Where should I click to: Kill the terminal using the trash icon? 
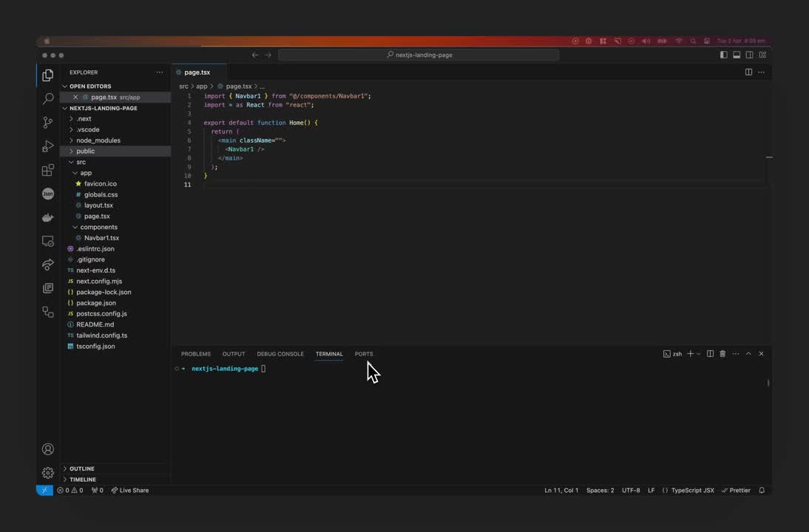tap(722, 353)
